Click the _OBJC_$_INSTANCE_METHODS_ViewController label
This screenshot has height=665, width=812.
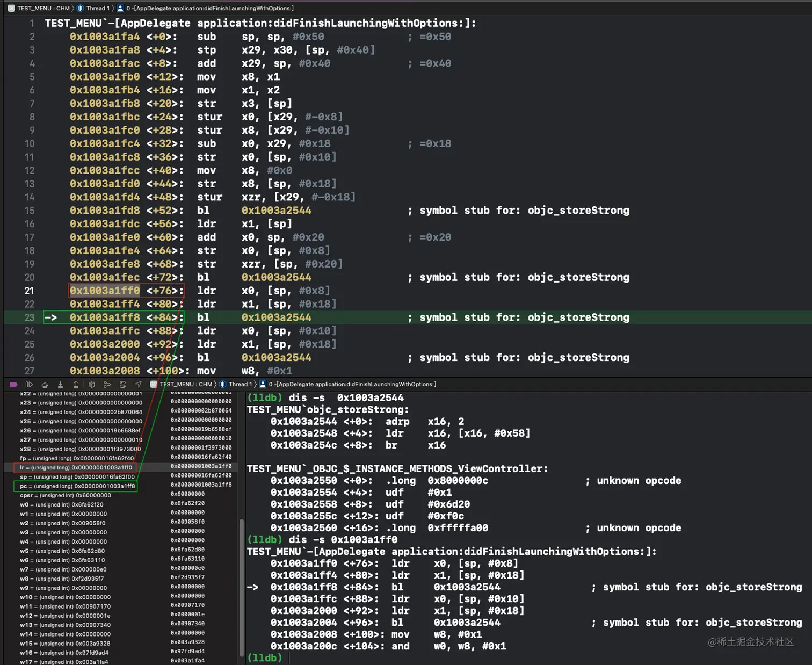(397, 469)
